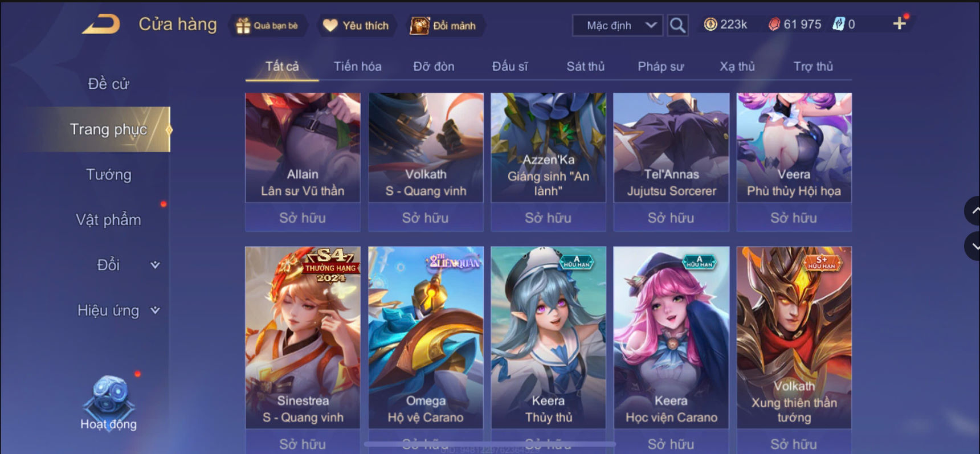Select Vật phẩm in the left menu
The image size is (980, 454).
(108, 220)
